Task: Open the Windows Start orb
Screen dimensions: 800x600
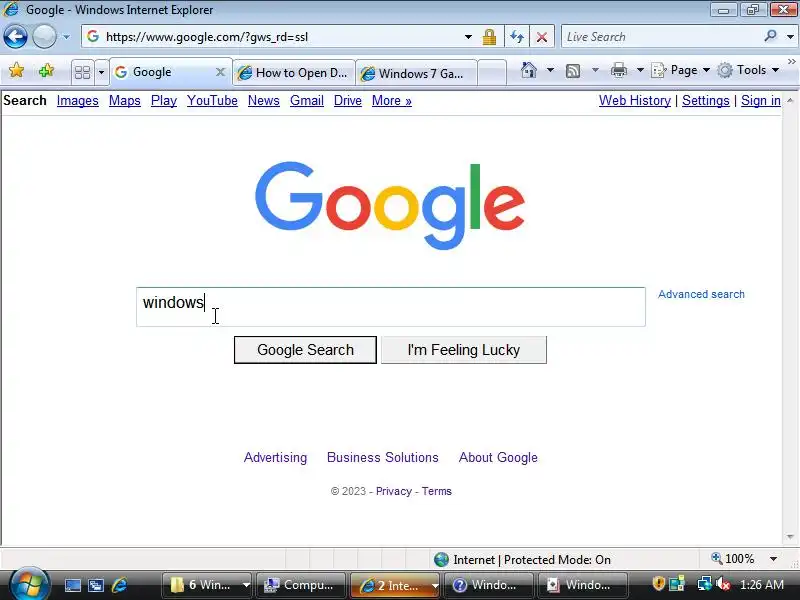Action: (29, 583)
